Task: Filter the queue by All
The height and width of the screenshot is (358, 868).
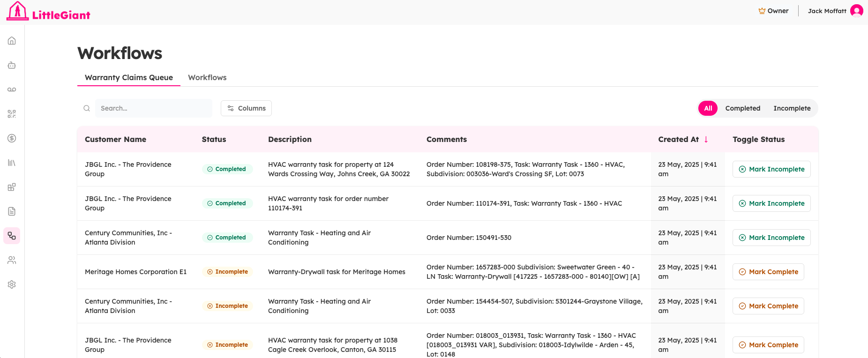Action: 708,108
